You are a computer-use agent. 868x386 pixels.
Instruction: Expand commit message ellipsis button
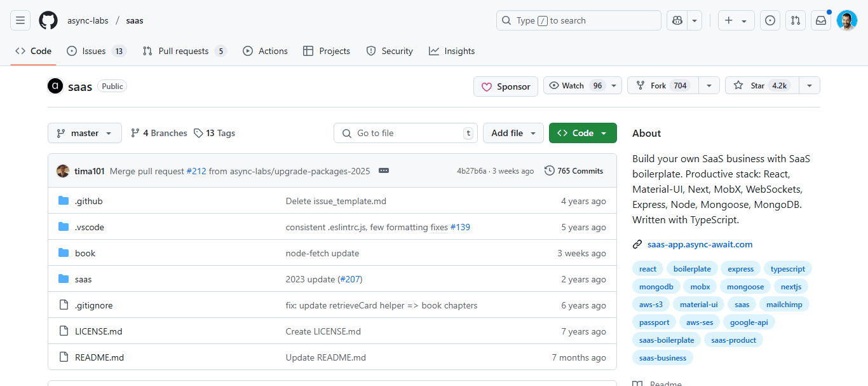[x=383, y=170]
